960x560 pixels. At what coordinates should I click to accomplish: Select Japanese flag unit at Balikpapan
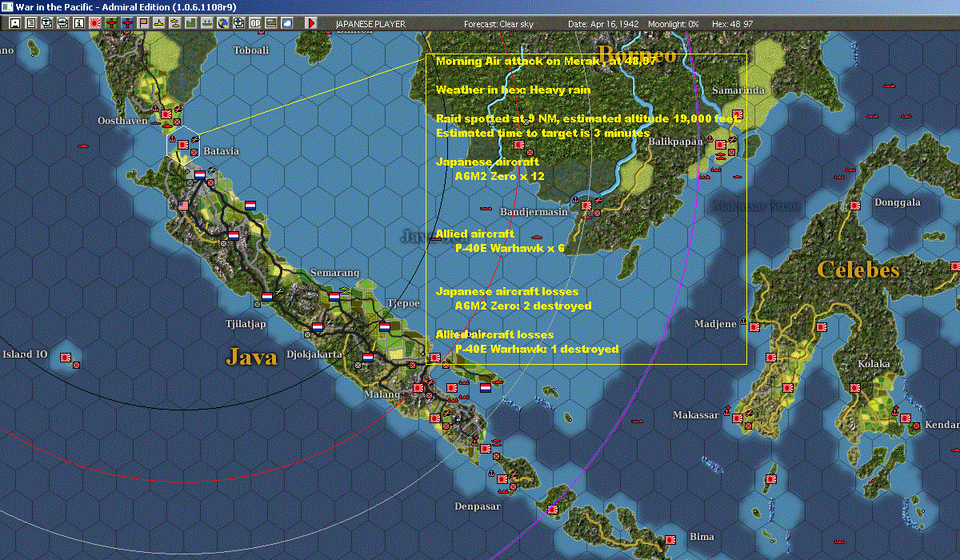(x=720, y=145)
